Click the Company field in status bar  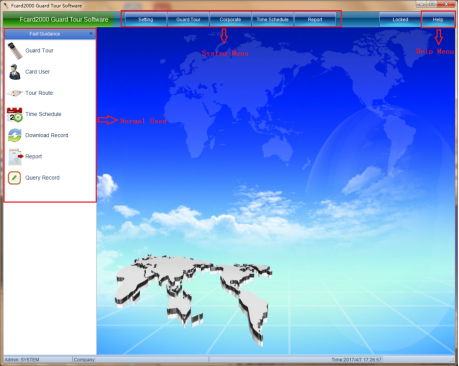(x=140, y=360)
